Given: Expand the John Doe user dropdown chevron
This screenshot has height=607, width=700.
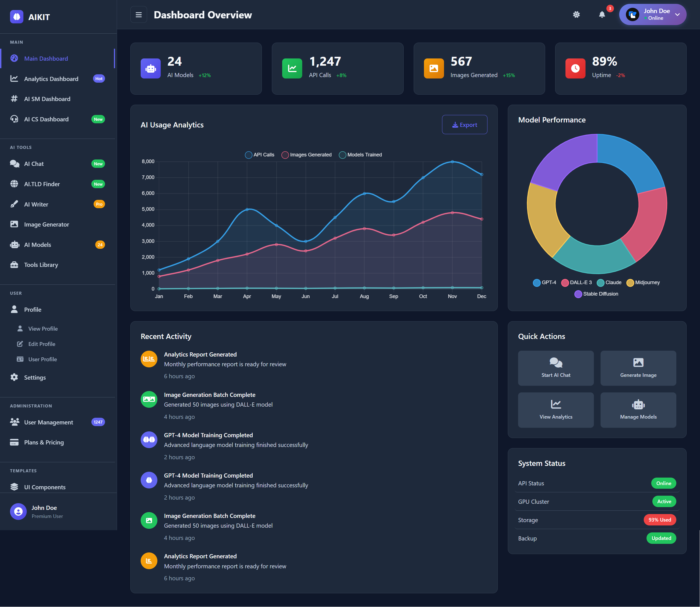Looking at the screenshot, I should 677,14.
